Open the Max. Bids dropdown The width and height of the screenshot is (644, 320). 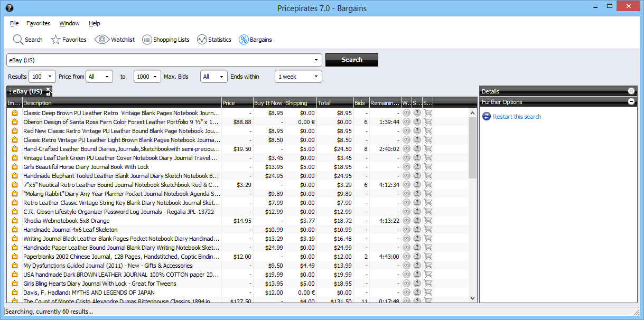coord(214,77)
